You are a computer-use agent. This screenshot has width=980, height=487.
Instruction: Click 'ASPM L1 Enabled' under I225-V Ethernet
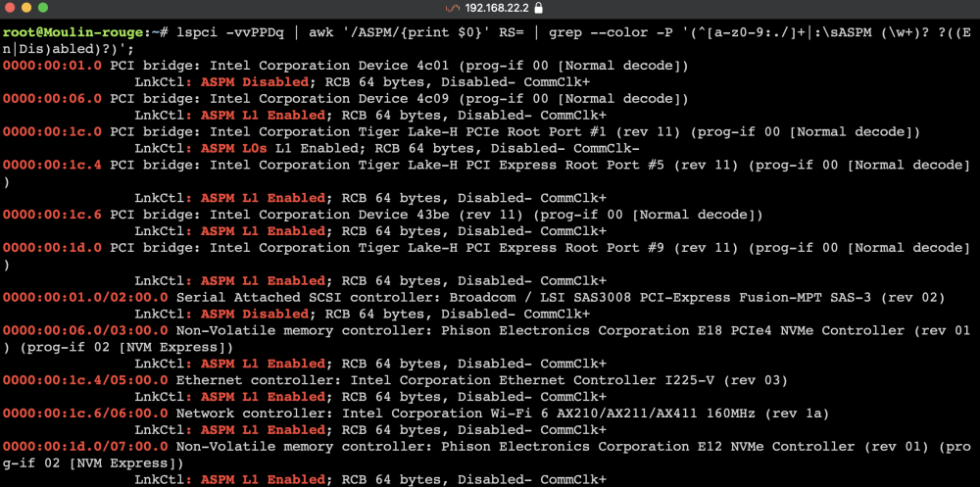pyautogui.click(x=263, y=397)
